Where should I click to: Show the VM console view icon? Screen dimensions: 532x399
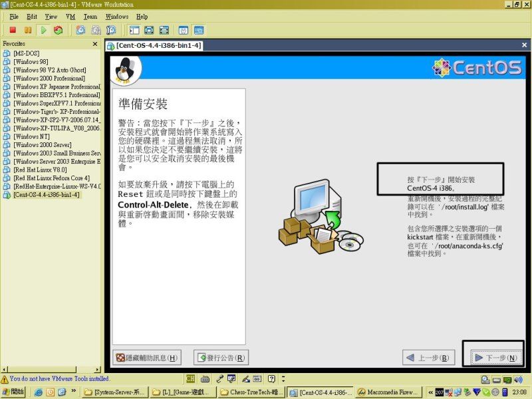(x=199, y=30)
